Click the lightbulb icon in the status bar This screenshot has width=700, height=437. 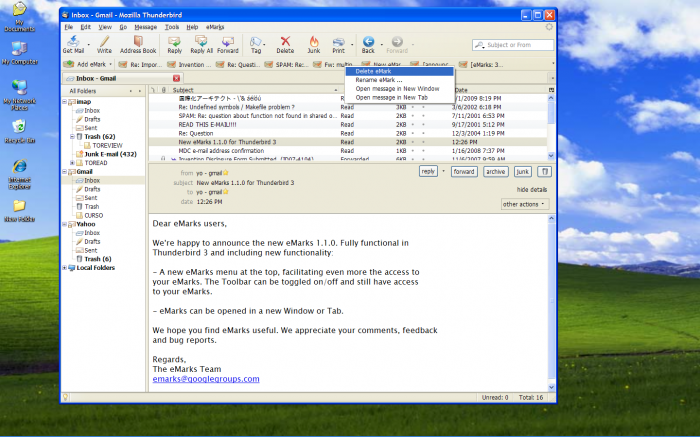[x=66, y=397]
